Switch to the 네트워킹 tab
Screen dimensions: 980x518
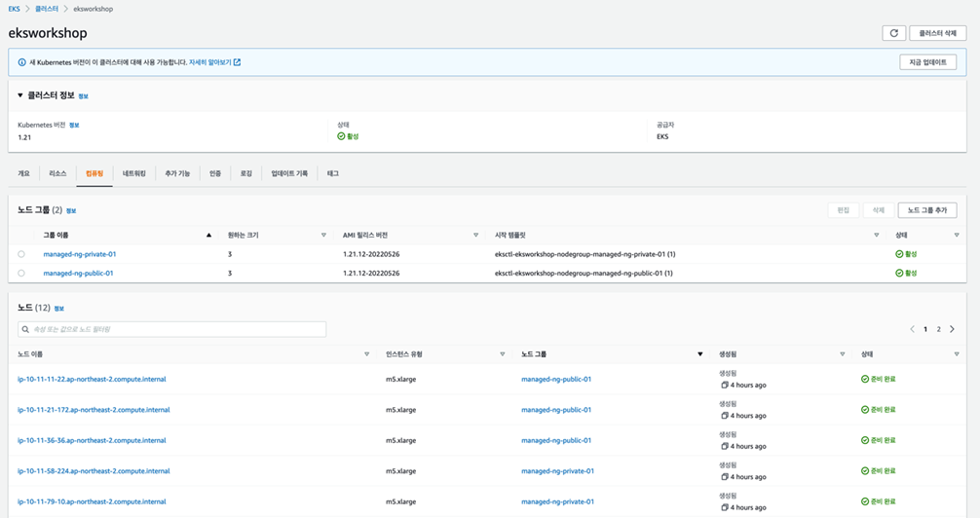(133, 173)
